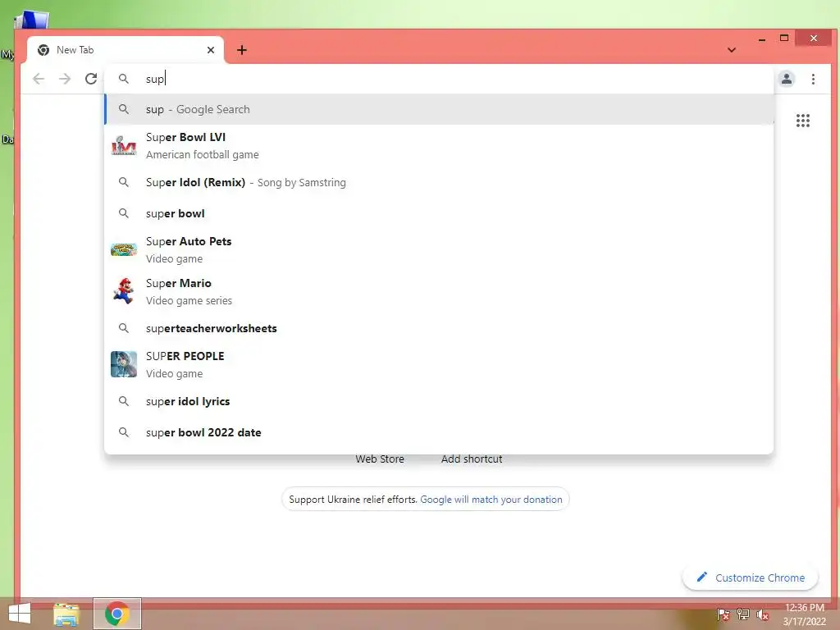Click magnifier icon beside 'super bowl 2022 date'

point(124,432)
